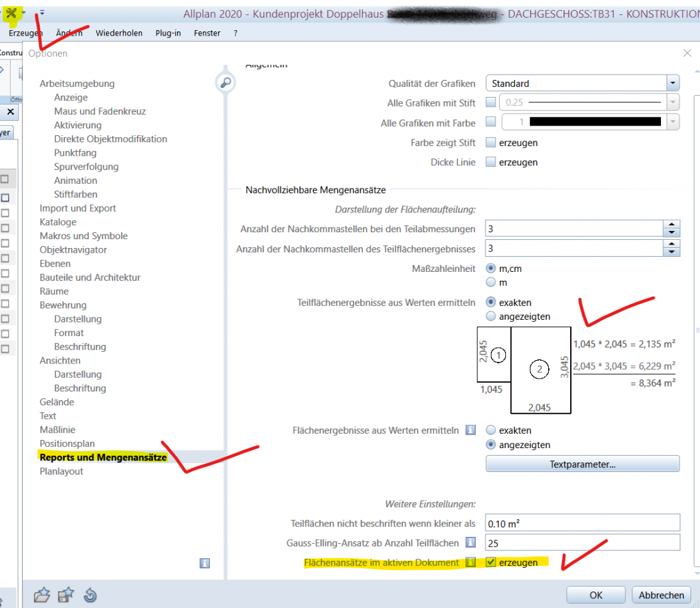The width and height of the screenshot is (700, 608).
Task: Click the highlighted tools icon above Erzeugen
Action: coord(12,12)
